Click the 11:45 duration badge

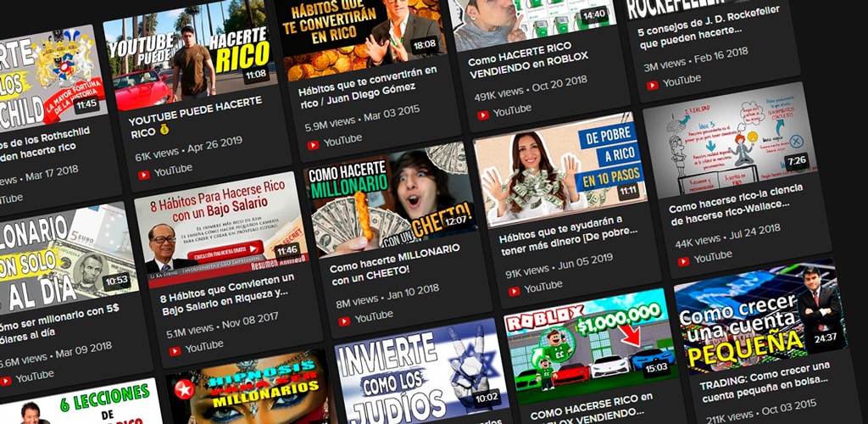click(x=86, y=104)
